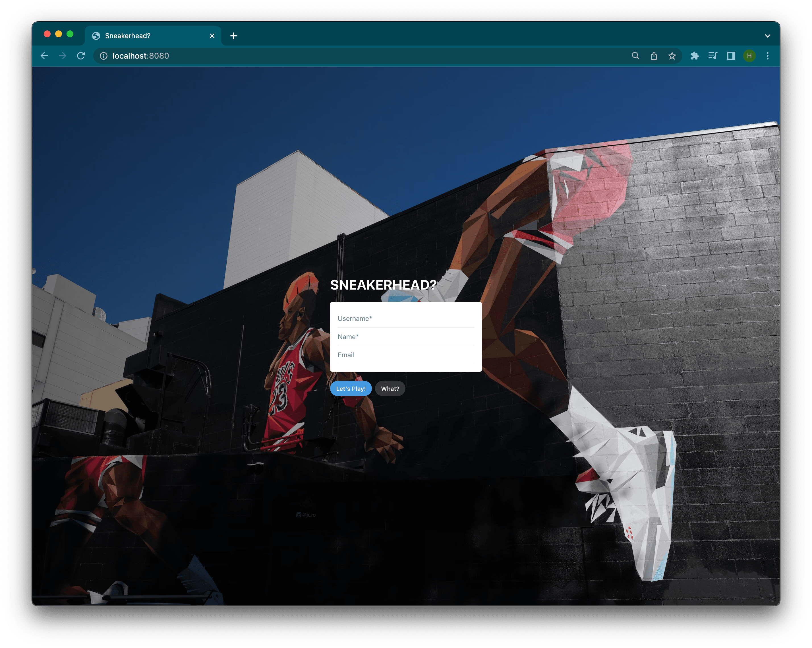Bookmark this tab with star

coord(672,56)
